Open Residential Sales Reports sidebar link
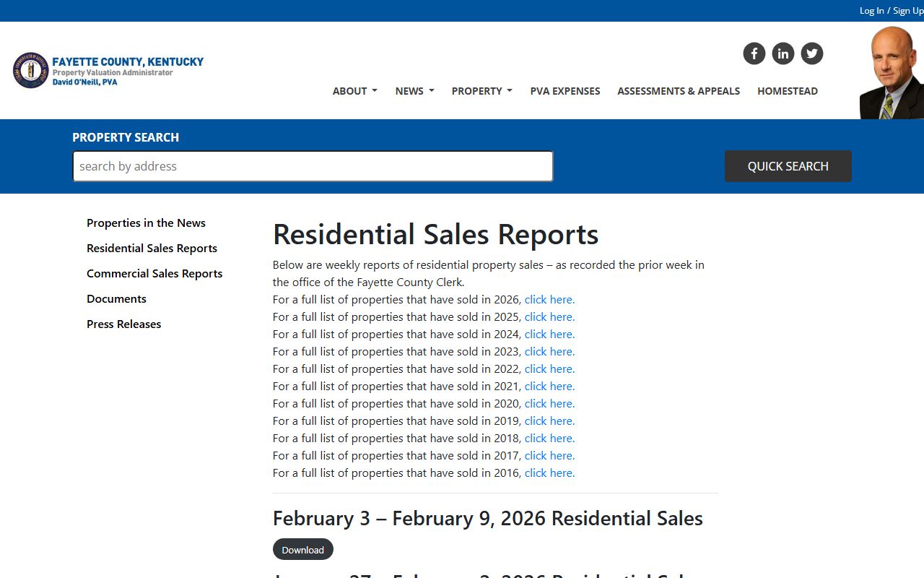 point(152,249)
